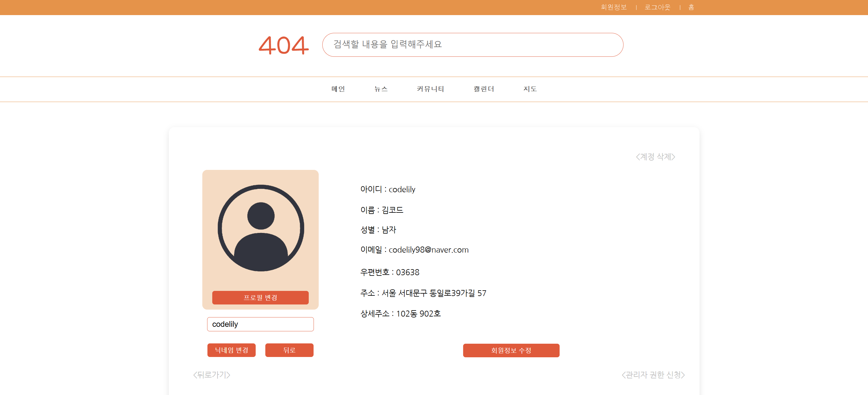Viewport: 868px width, 395px height.
Task: Click the nickname field containing codelily
Action: [x=260, y=324]
